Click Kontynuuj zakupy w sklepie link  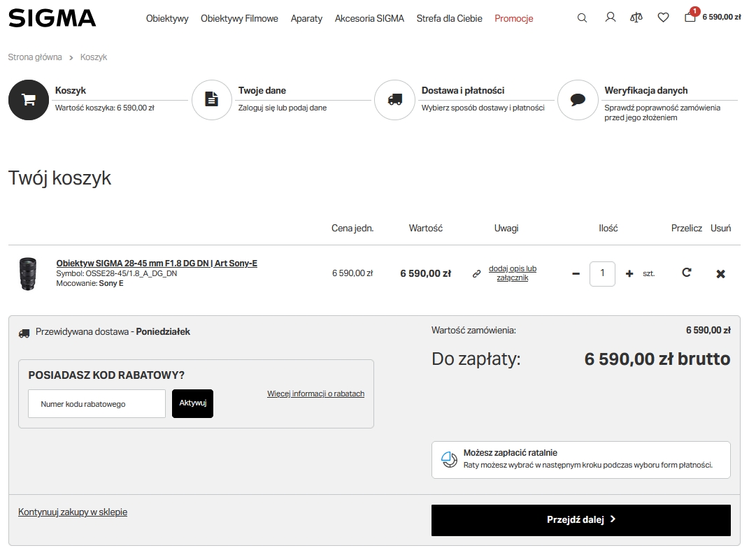pyautogui.click(x=73, y=512)
